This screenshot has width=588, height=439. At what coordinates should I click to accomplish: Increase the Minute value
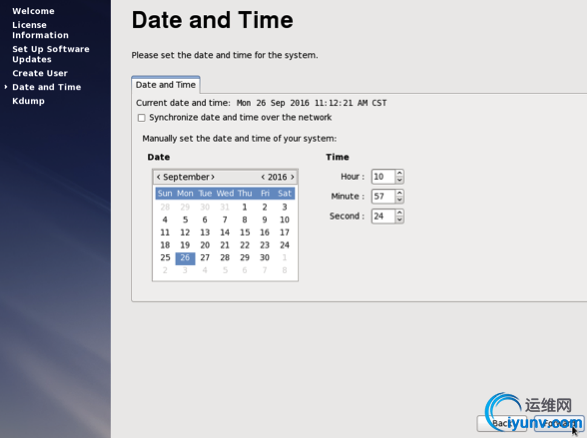[x=399, y=193]
